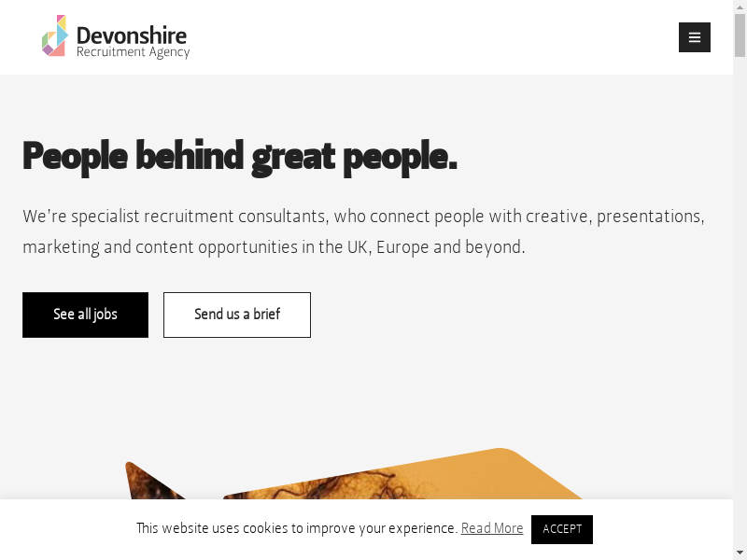The height and width of the screenshot is (560, 747).
Task: Click the Recruitment Agency tagline under the logo
Action: pyautogui.click(x=133, y=52)
